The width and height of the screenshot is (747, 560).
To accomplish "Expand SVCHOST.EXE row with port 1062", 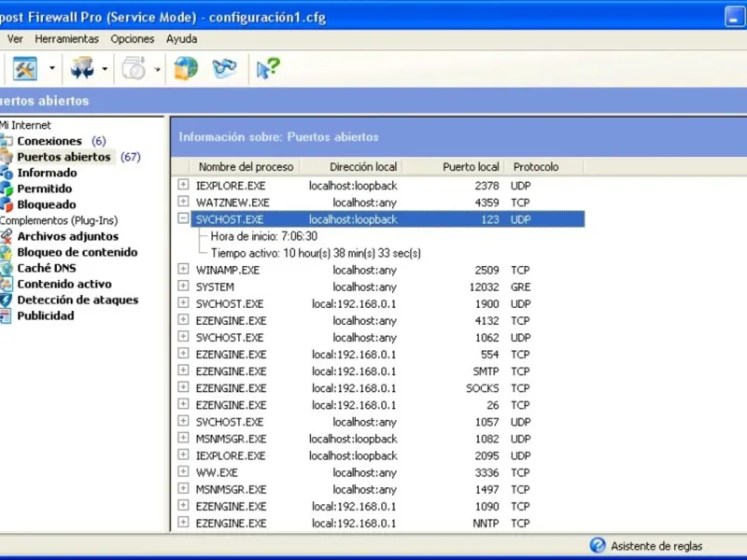I will (x=183, y=337).
